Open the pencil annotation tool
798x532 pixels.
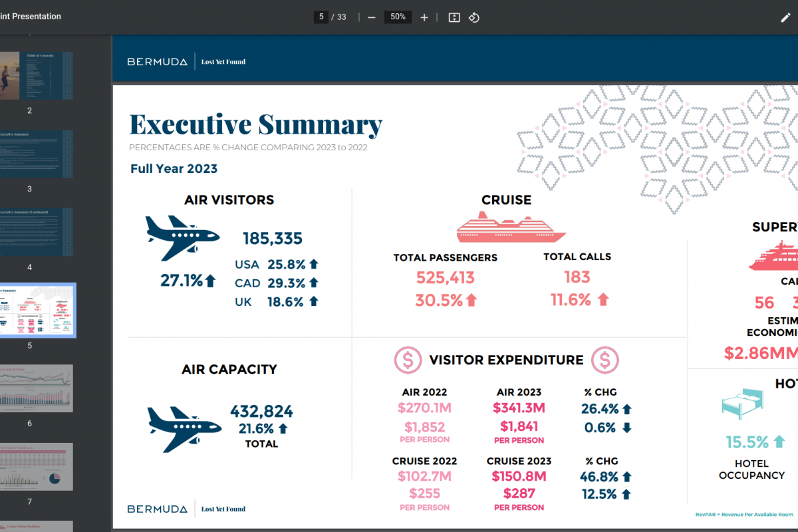click(x=785, y=17)
